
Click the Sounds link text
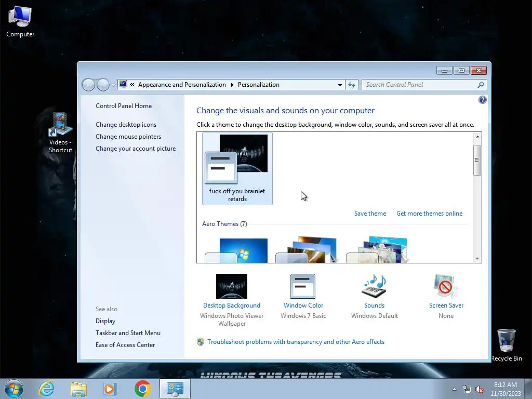[374, 305]
